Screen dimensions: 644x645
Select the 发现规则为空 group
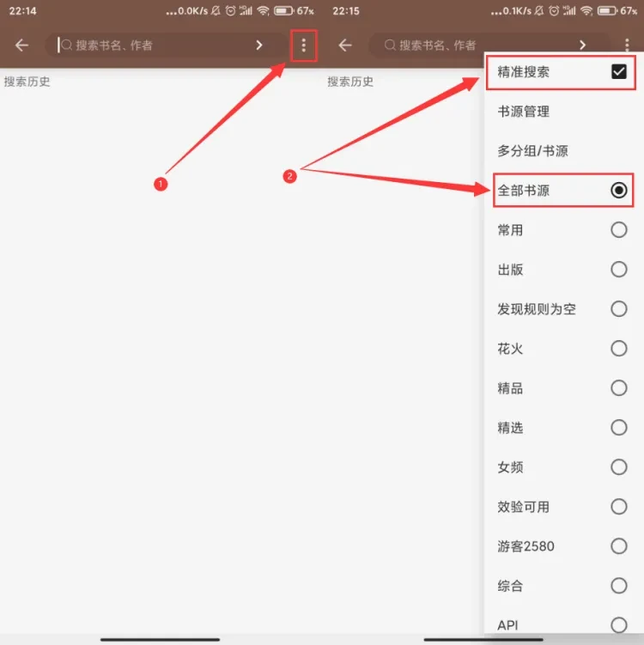coord(618,309)
